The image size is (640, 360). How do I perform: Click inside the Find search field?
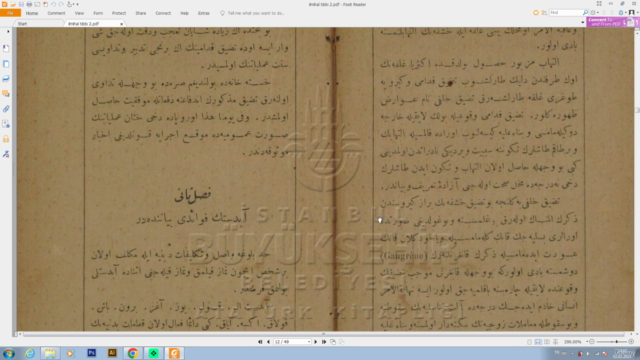tap(565, 13)
